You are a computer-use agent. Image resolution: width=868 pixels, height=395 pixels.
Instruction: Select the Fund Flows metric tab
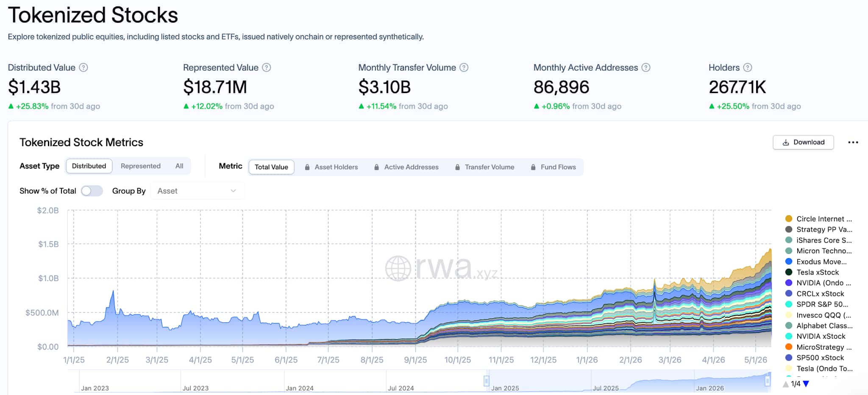click(554, 167)
